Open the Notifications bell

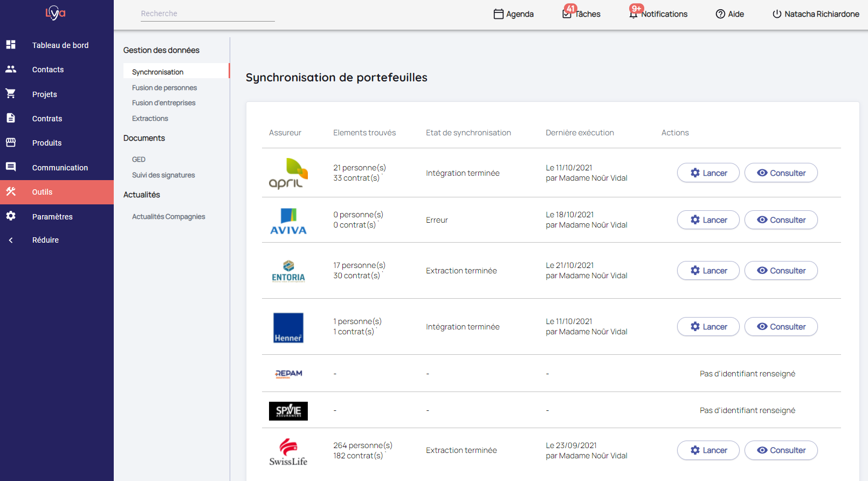(x=658, y=14)
